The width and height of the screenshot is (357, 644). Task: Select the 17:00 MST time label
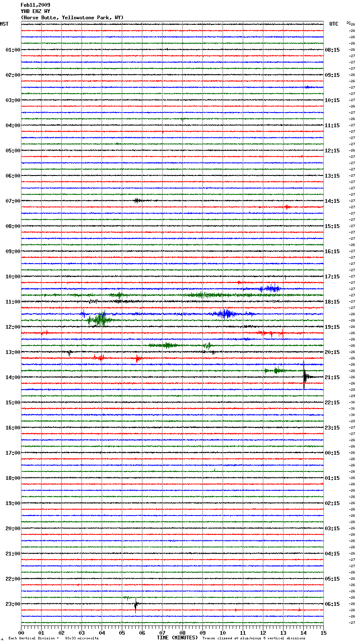click(13, 453)
